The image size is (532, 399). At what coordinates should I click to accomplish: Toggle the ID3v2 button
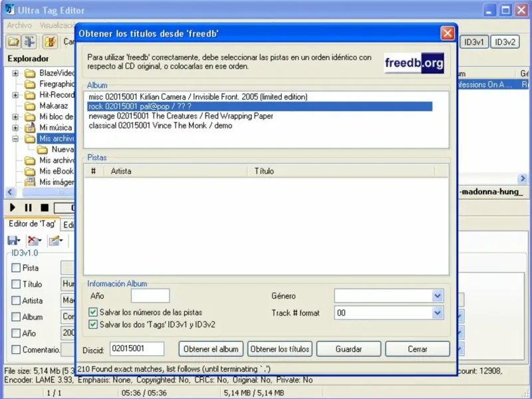point(505,42)
